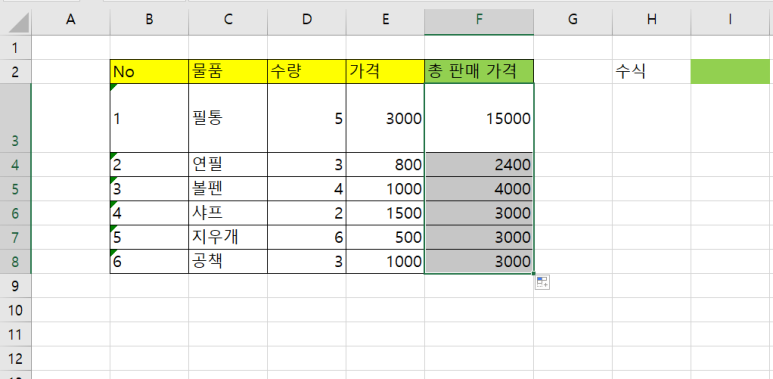The image size is (773, 379).
Task: Click the '수식' label cell
Action: click(652, 72)
